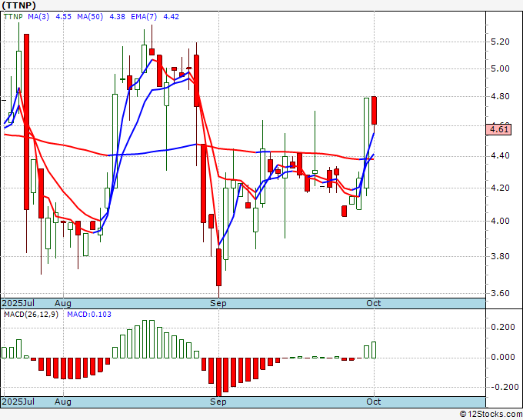This screenshot has width=523, height=420.
Task: Click the Oct label on price chart axis
Action: pos(374,303)
